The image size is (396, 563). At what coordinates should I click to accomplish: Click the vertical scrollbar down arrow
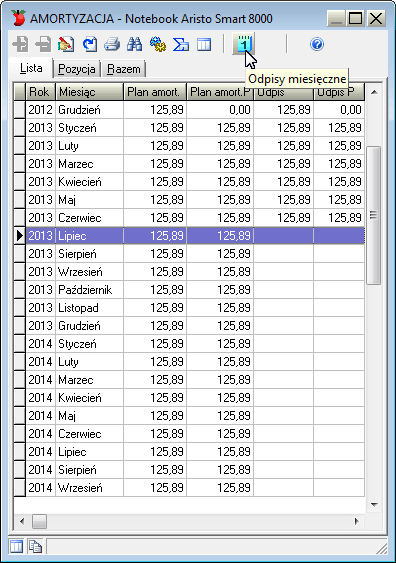click(x=374, y=504)
